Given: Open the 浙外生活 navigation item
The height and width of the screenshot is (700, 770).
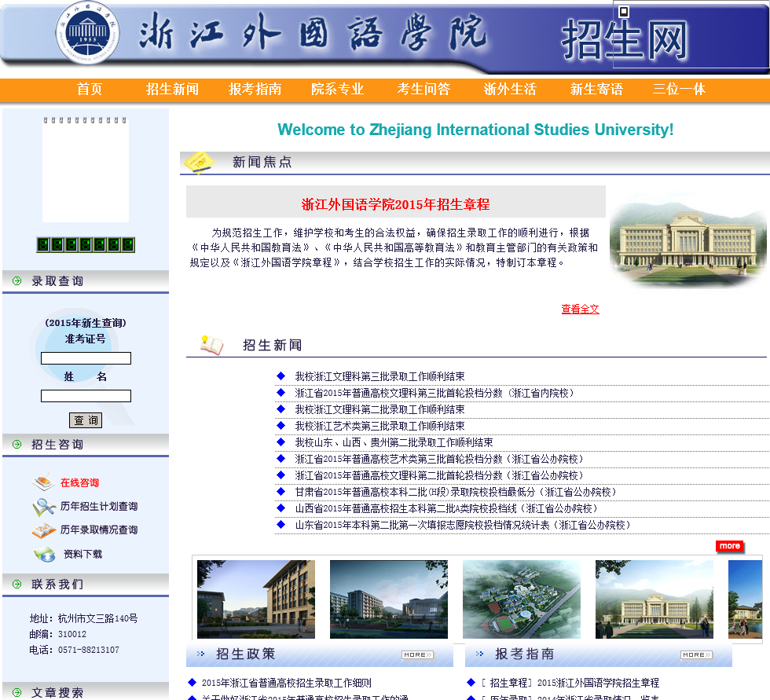Looking at the screenshot, I should tap(510, 90).
